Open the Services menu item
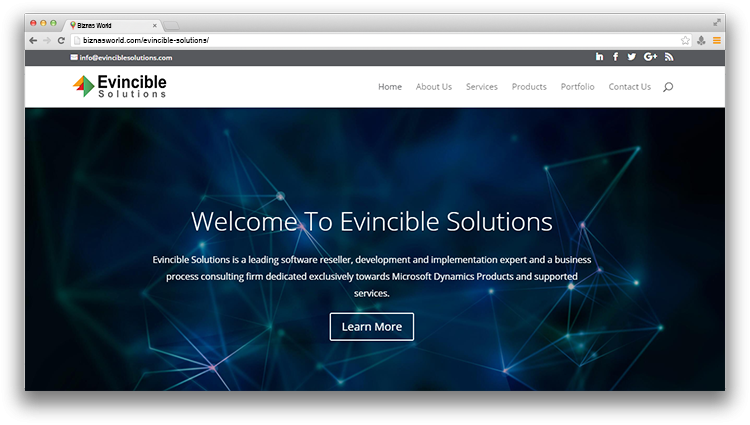The image size is (750, 425). pyautogui.click(x=481, y=87)
